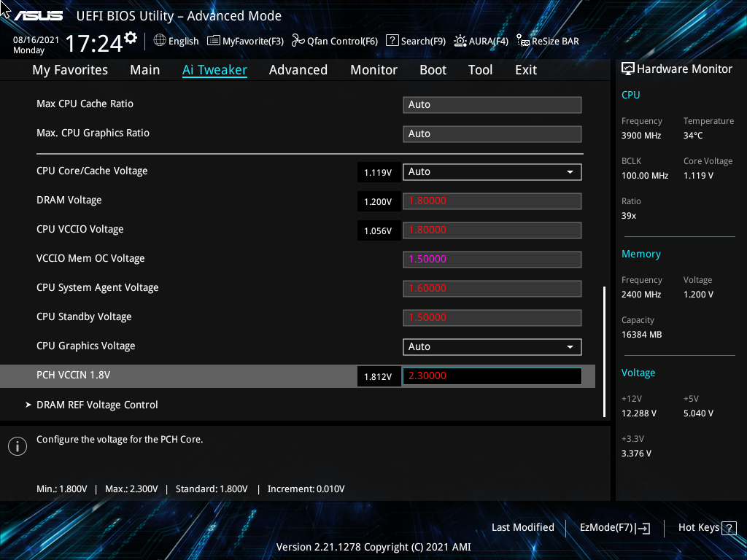Switch to the My Favorites tab

pos(70,70)
